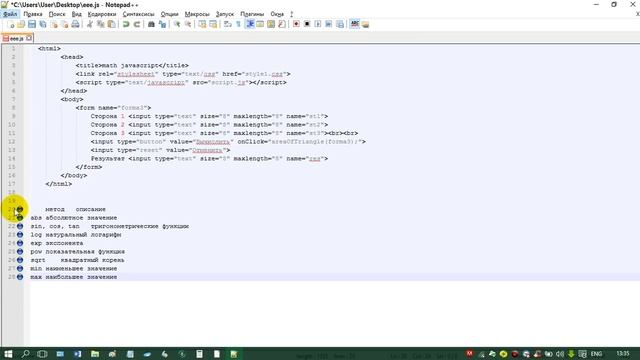Screen dimensions: 640x360
Task: Stop macro recording with the black square icon
Action: (307, 24)
